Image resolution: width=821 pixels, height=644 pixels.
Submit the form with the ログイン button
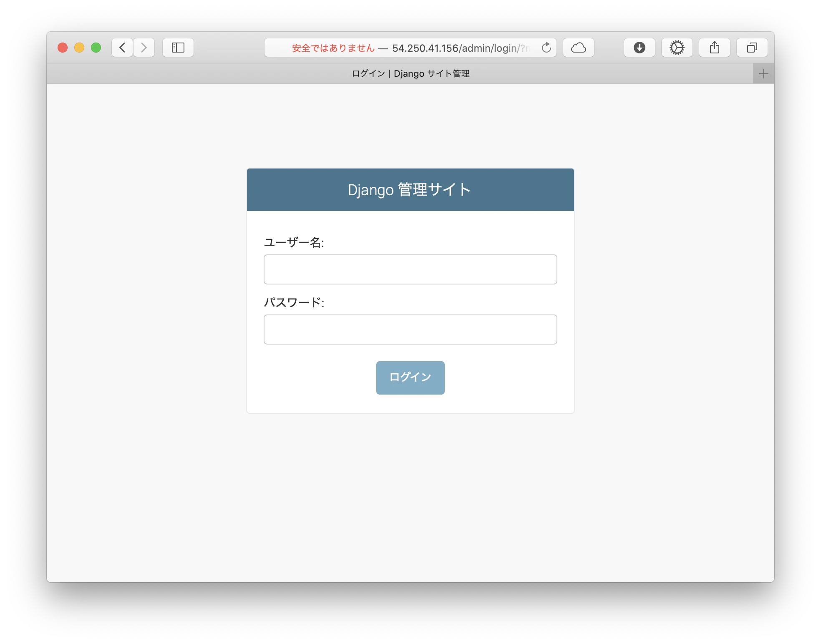[410, 378]
